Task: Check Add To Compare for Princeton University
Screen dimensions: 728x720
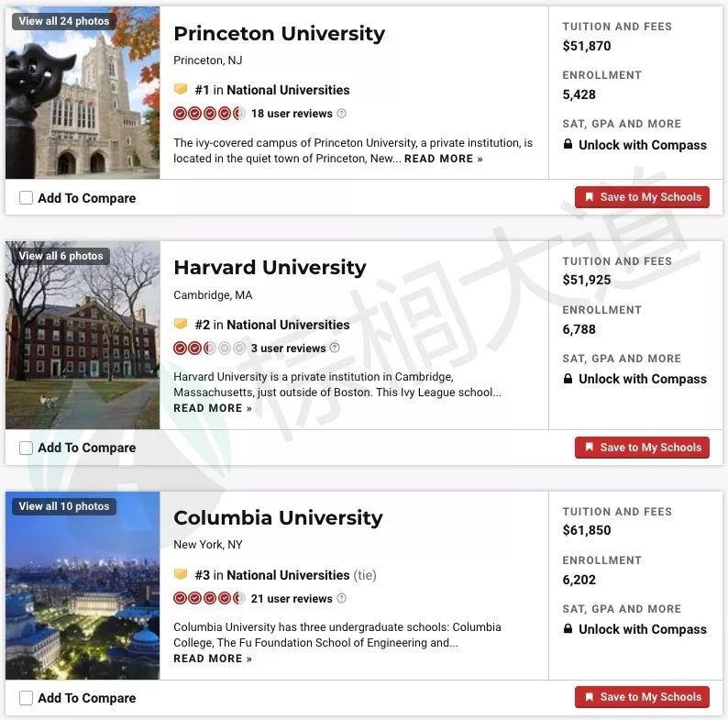Action: point(26,198)
